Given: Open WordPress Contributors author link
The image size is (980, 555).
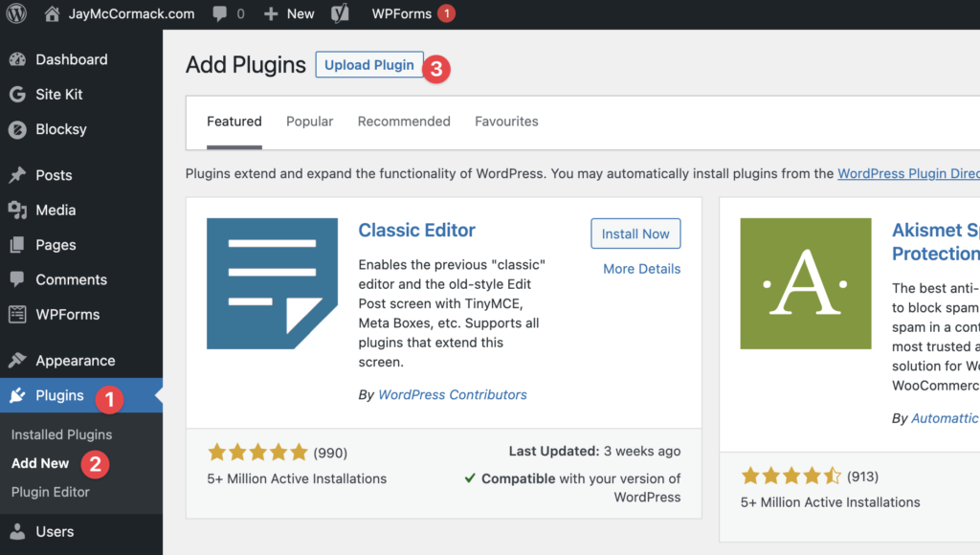Looking at the screenshot, I should pyautogui.click(x=453, y=395).
